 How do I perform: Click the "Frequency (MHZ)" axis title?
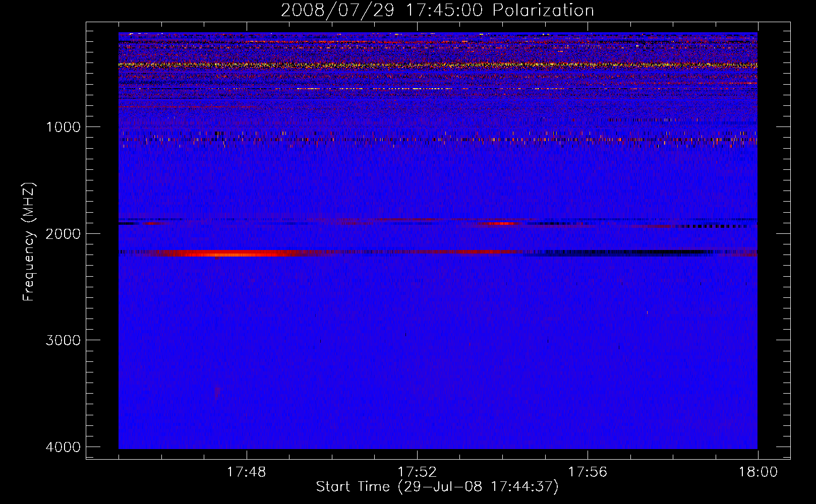pyautogui.click(x=29, y=241)
